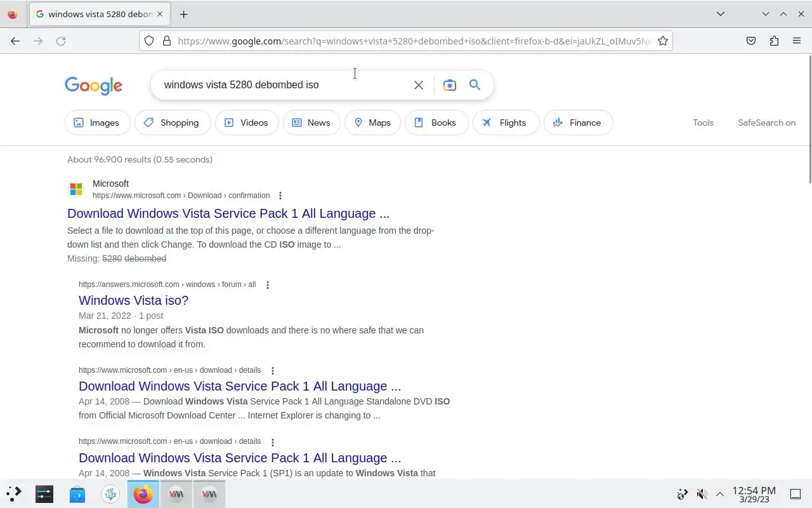Screen dimensions: 812x508
Task: Open the options for the Microsoft confirmation result
Action: [280, 196]
